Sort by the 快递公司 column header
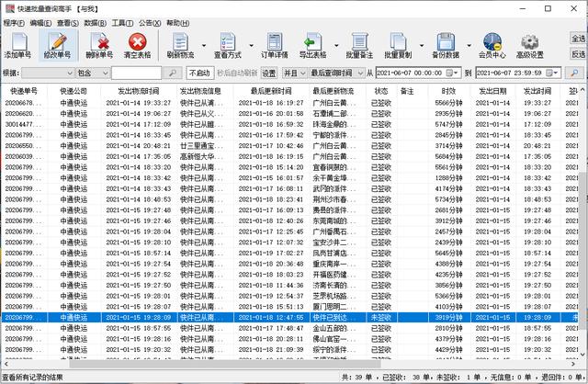Screen dimensions: 588x384 pyautogui.click(x=73, y=91)
